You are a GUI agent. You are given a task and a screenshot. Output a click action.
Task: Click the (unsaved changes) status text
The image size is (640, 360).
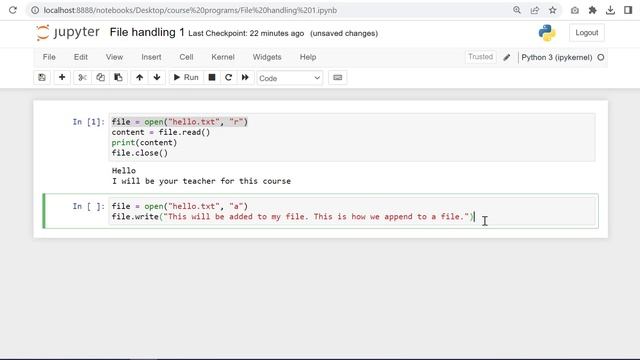pos(344,33)
